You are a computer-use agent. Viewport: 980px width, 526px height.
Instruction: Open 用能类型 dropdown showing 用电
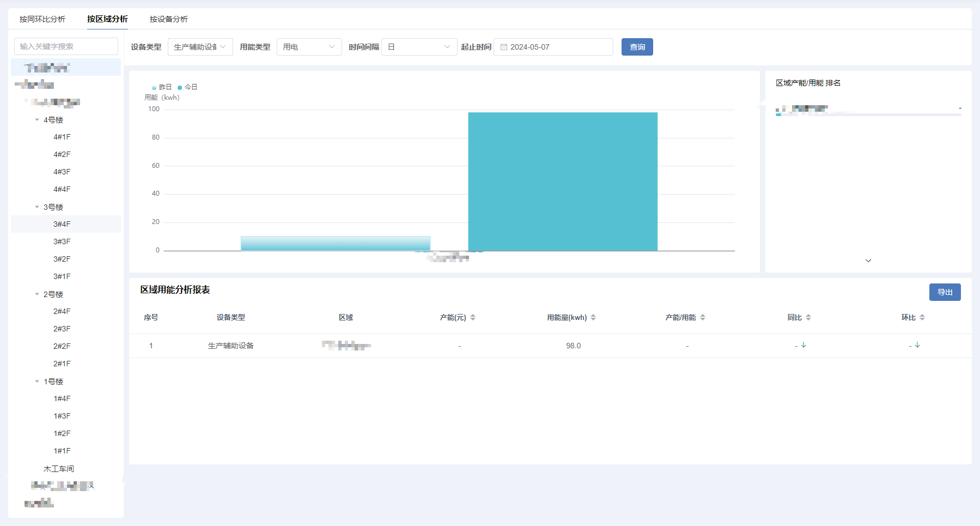coord(309,47)
